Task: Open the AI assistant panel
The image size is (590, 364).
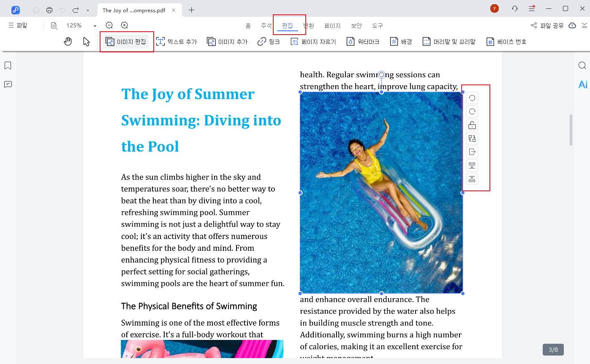Action: click(x=582, y=85)
